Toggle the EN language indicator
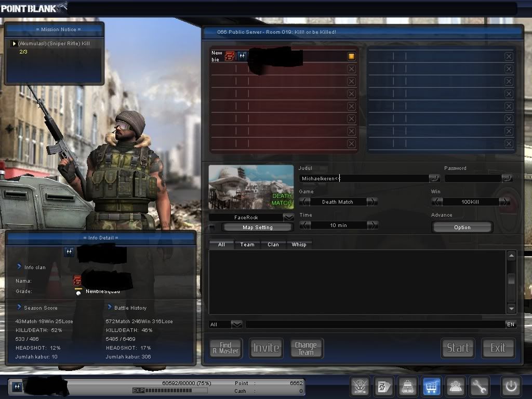The width and height of the screenshot is (532, 399). point(511,324)
